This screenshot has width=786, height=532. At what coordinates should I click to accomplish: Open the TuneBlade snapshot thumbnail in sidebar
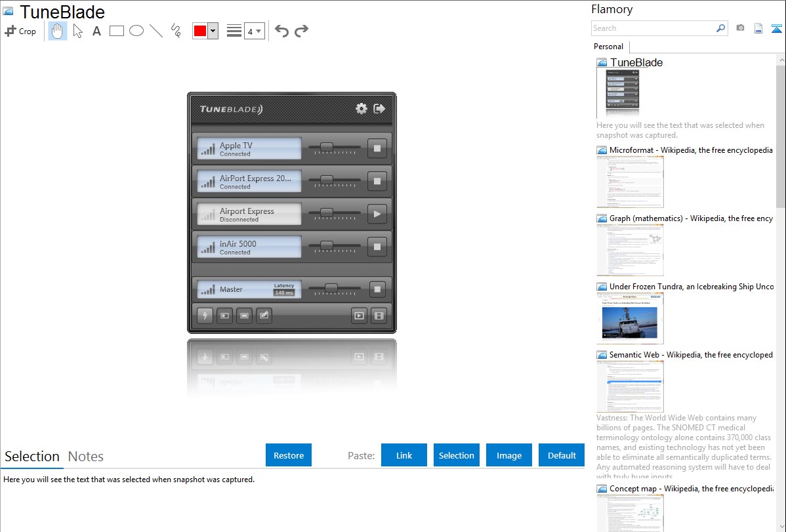click(623, 92)
